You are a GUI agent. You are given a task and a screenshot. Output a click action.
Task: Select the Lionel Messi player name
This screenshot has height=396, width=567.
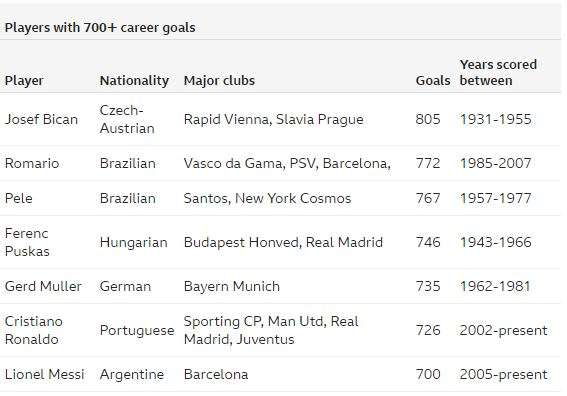click(44, 374)
